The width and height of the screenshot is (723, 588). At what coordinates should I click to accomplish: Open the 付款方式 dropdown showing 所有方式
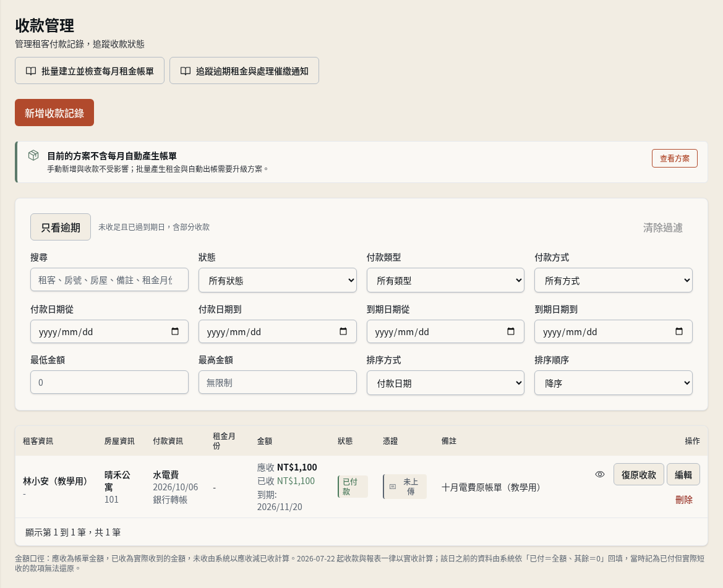(614, 280)
